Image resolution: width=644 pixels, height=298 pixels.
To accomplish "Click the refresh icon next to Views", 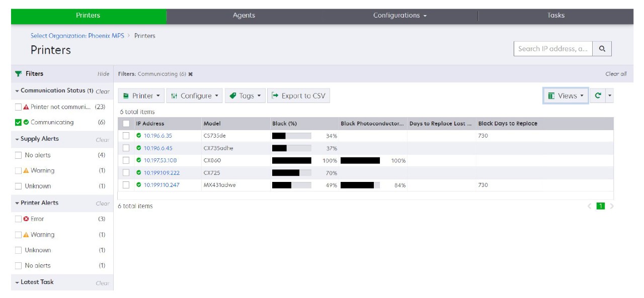I will point(598,95).
